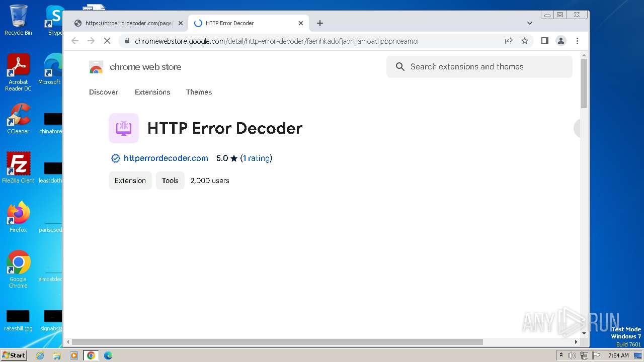The width and height of the screenshot is (644, 362).
Task: Open Internet Explorer from taskbar
Action: tap(40, 355)
